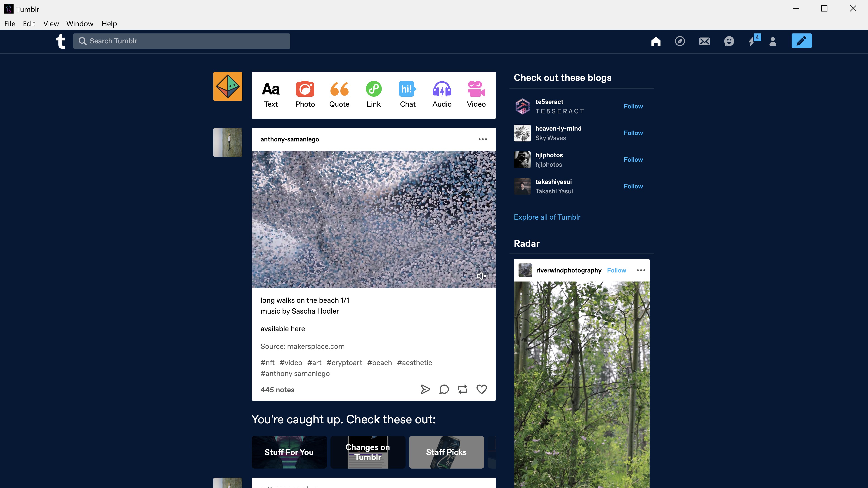The height and width of the screenshot is (488, 868).
Task: Check your inbox envelope icon
Action: coord(704,41)
